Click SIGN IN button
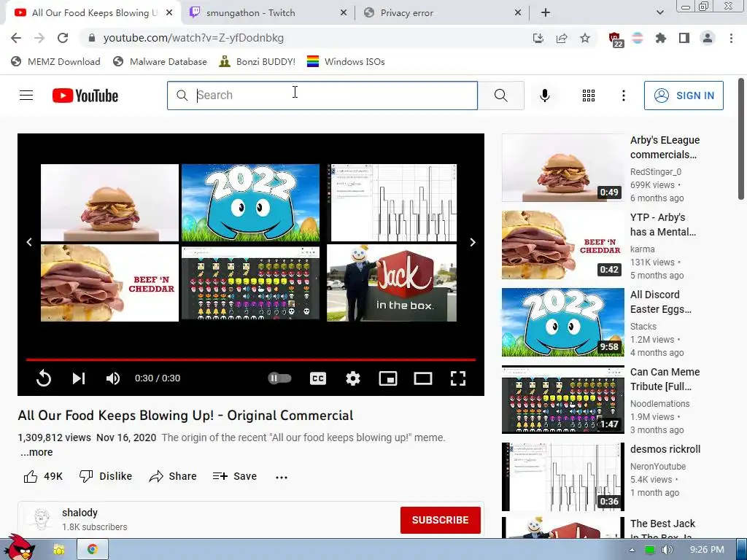Image resolution: width=747 pixels, height=560 pixels. 684,96
